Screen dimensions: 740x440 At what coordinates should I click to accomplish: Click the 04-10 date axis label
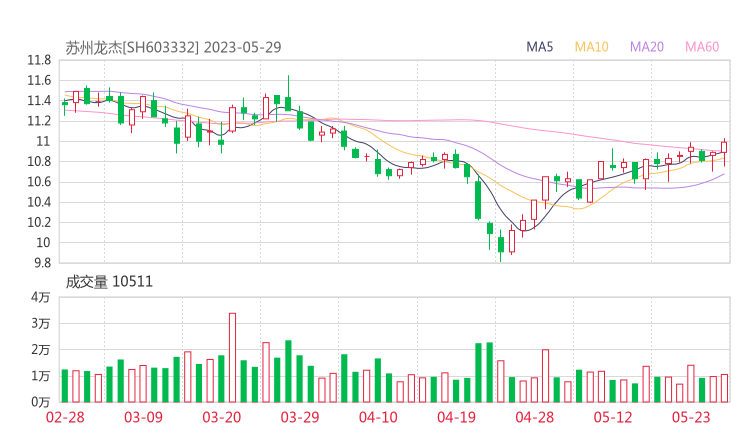378,417
